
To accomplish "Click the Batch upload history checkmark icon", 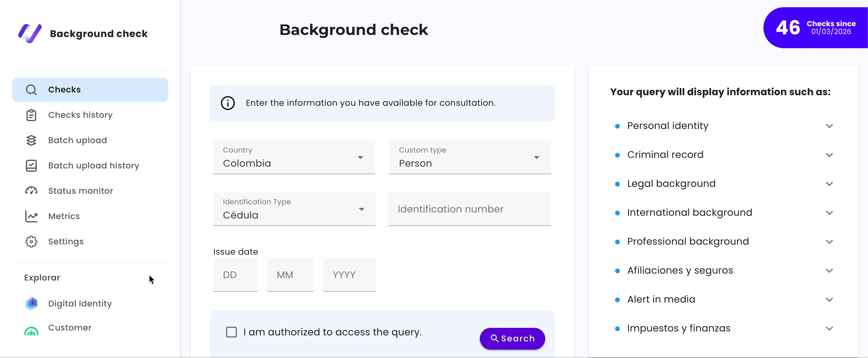I will click(x=31, y=165).
